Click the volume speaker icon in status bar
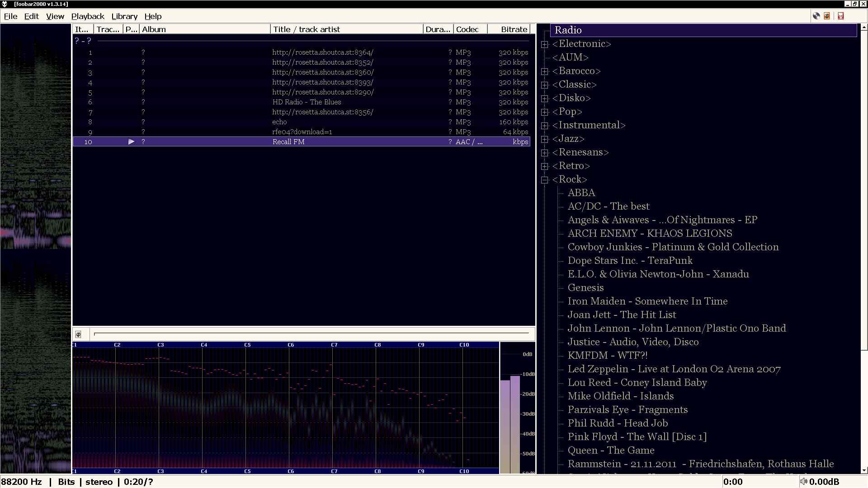 (803, 482)
